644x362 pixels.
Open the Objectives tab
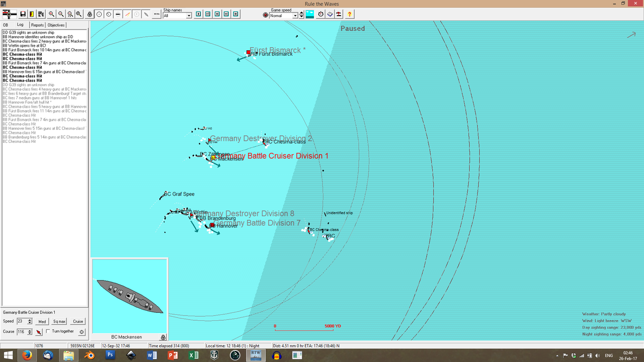[56, 25]
